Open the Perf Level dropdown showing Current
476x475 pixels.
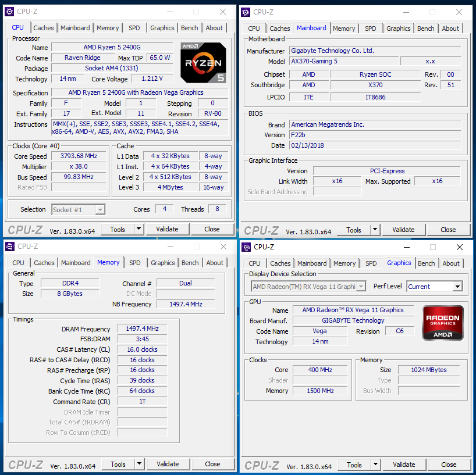tap(434, 286)
